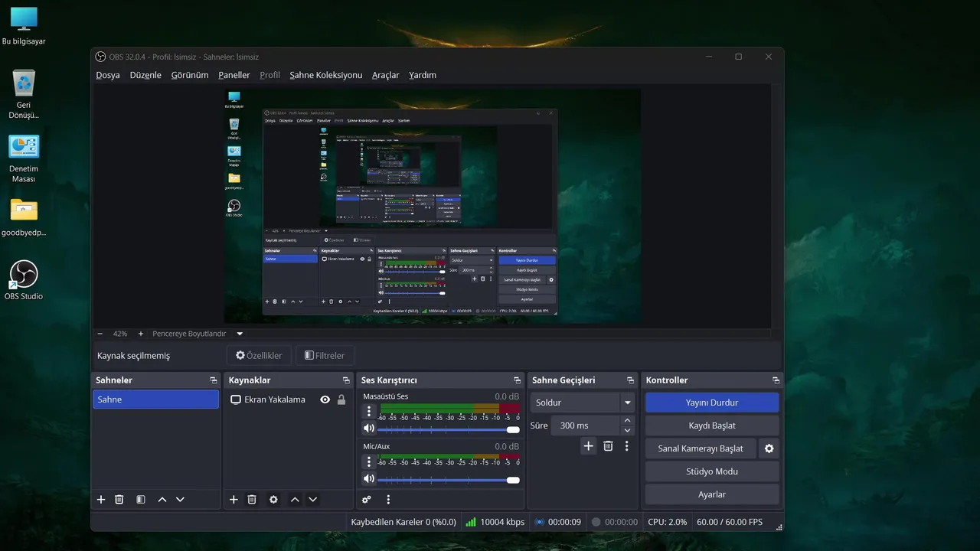
Task: Move scene down in Sahneler panel
Action: (180, 500)
